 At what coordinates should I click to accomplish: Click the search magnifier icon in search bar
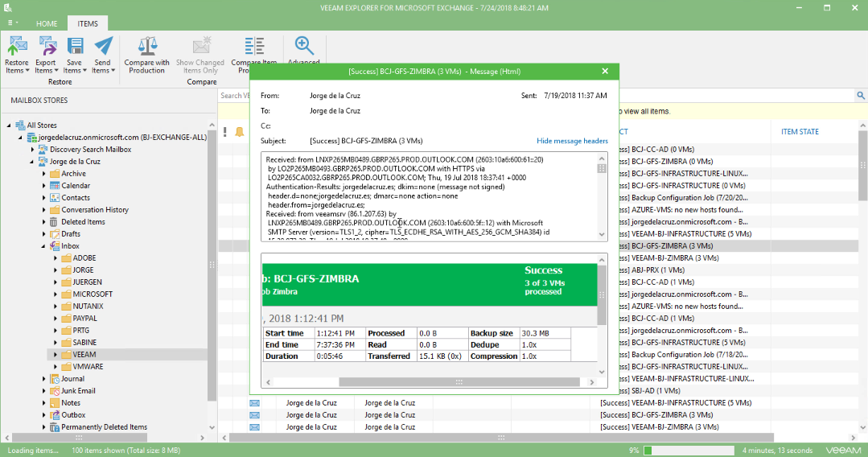pyautogui.click(x=861, y=96)
